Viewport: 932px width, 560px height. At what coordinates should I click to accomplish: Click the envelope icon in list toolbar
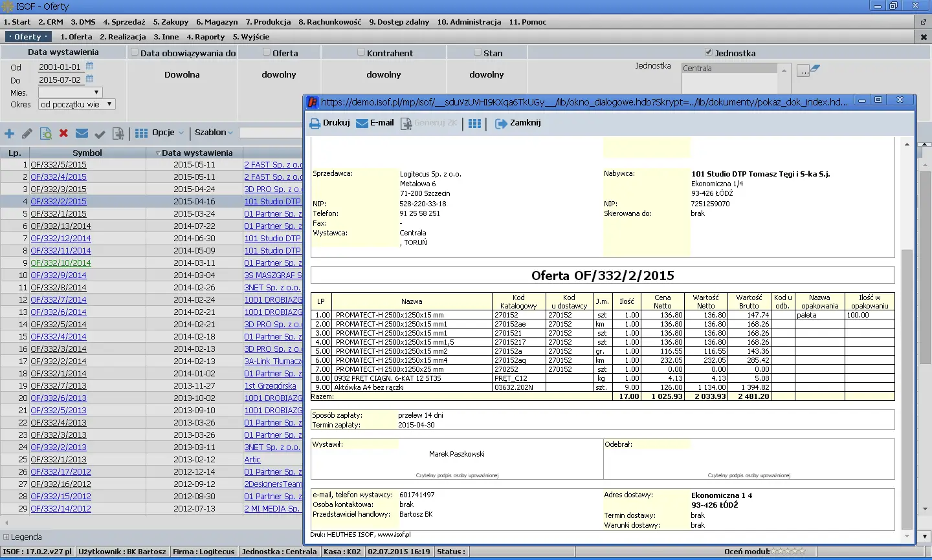(82, 133)
